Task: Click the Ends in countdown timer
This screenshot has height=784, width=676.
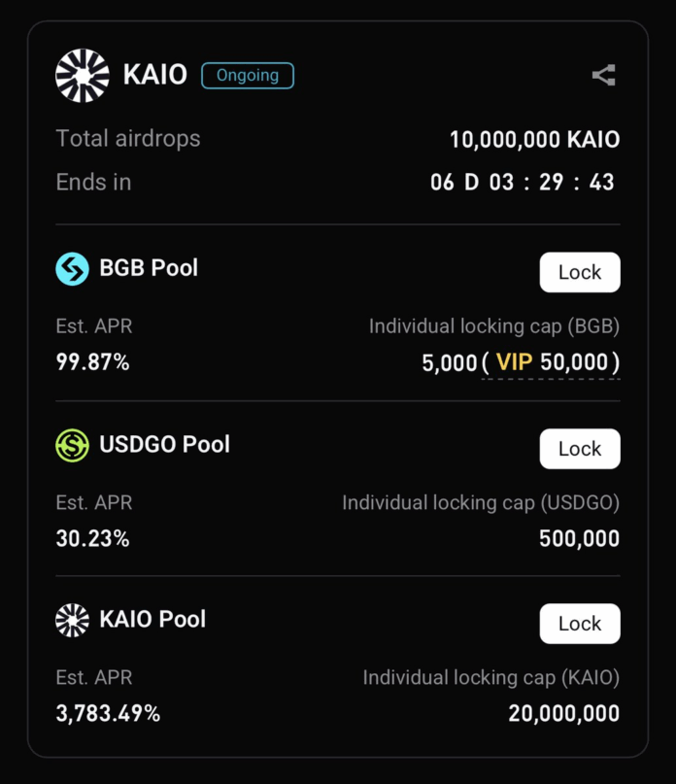Action: pyautogui.click(x=523, y=183)
